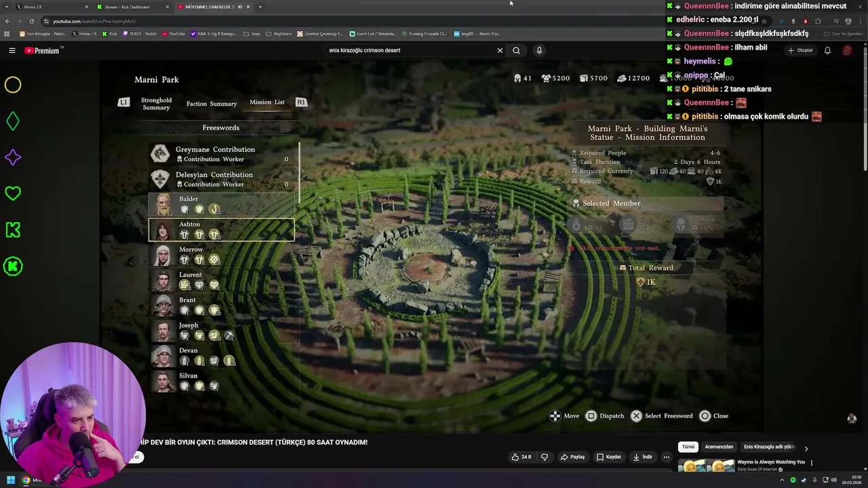Select the Mission List game tab

tap(267, 102)
